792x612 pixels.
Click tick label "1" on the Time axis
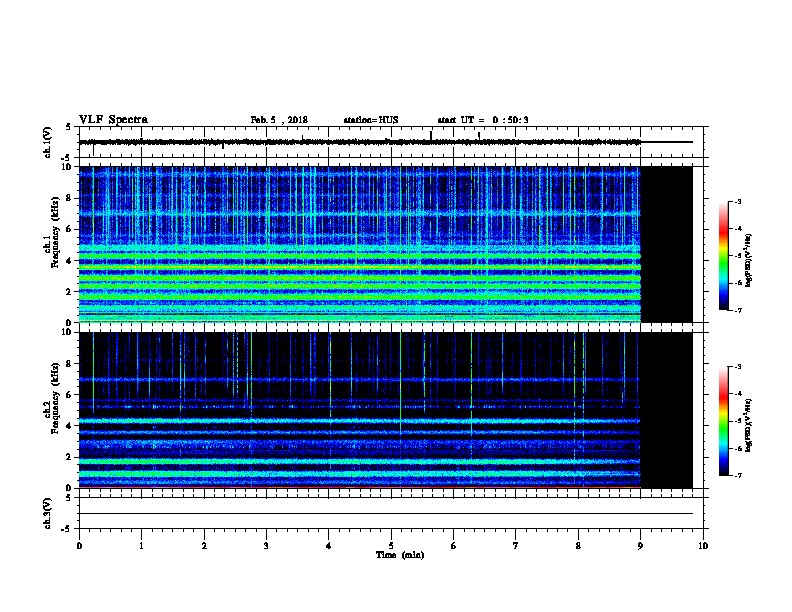pyautogui.click(x=141, y=546)
